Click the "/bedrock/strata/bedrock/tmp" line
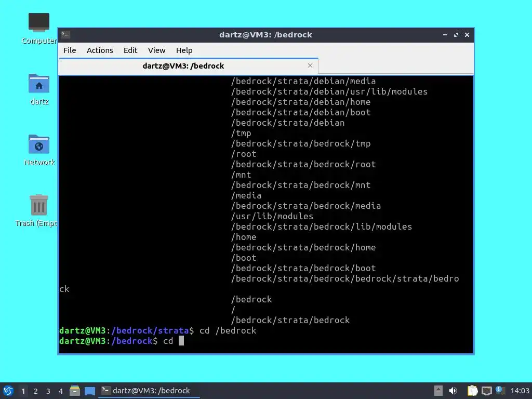 [x=301, y=143]
